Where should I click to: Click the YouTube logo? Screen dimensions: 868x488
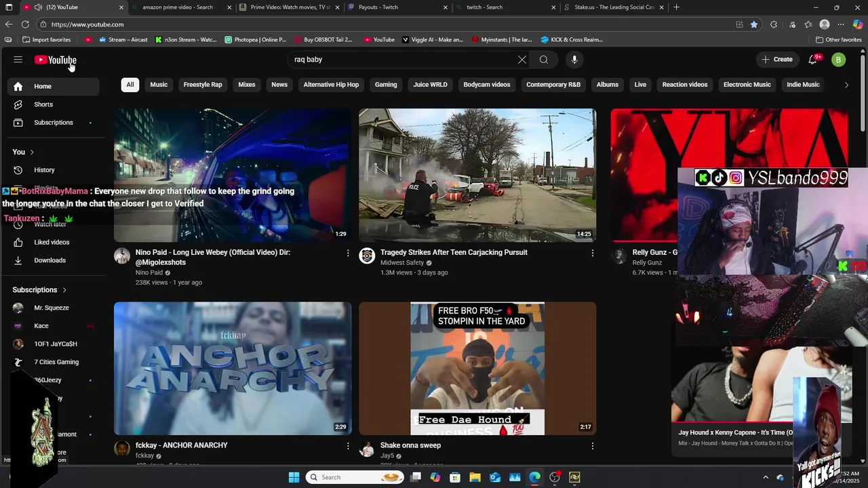[56, 60]
